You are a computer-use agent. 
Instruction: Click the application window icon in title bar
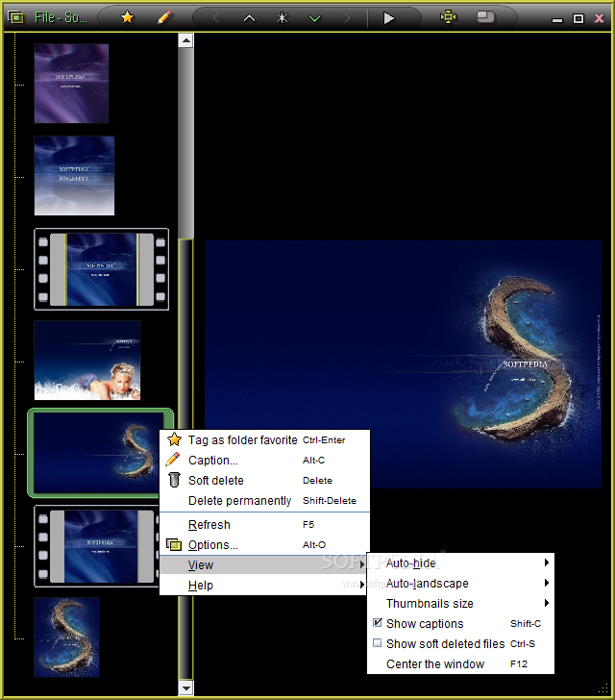click(15, 17)
